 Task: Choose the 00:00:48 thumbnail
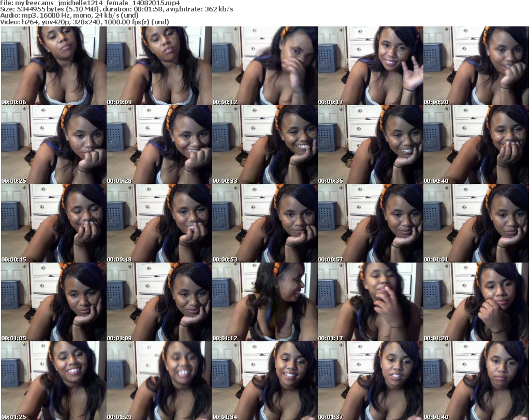[159, 223]
